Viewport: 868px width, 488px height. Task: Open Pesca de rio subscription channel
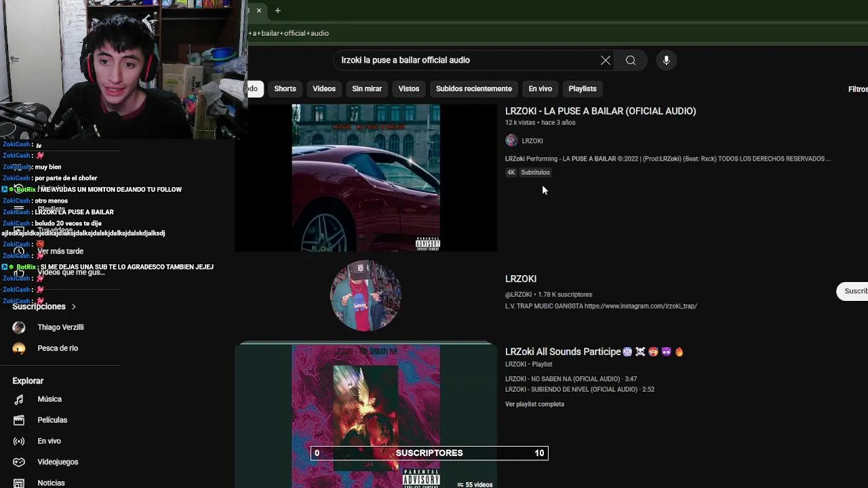(x=58, y=348)
